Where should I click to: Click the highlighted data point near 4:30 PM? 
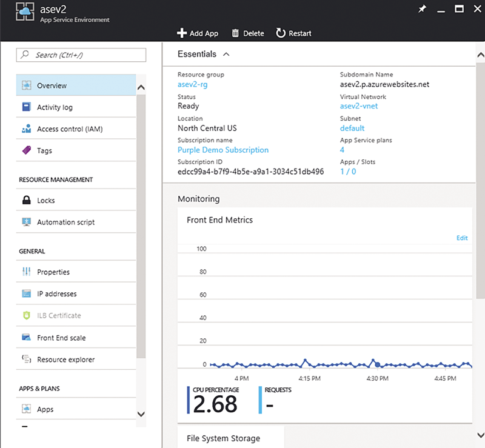378,365
